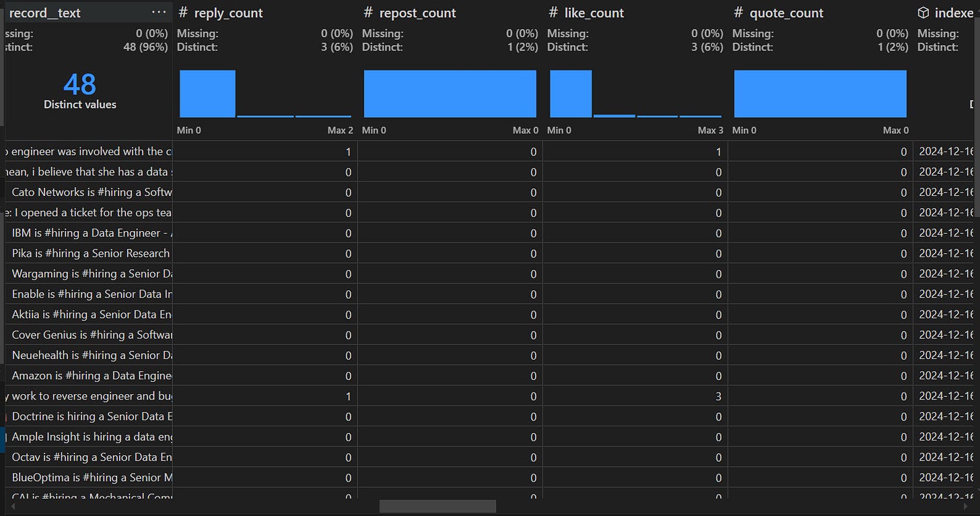980x516 pixels.
Task: Click the Distinct count link for reply_count
Action: 337,47
